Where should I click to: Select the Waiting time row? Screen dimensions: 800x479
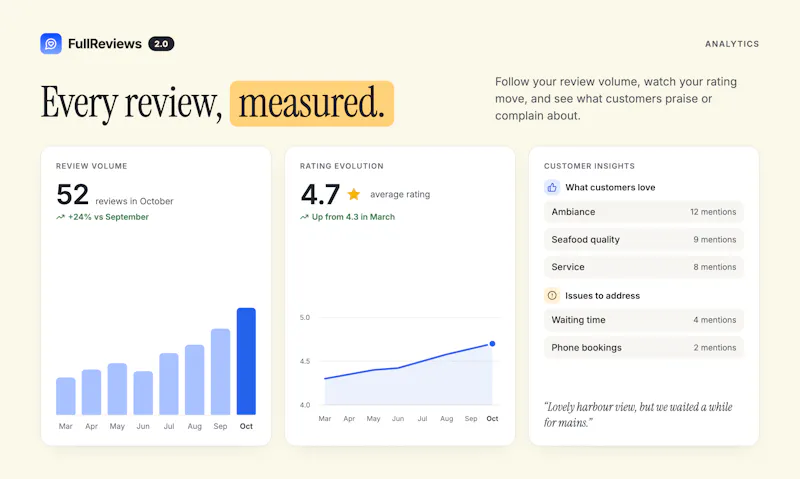point(644,320)
